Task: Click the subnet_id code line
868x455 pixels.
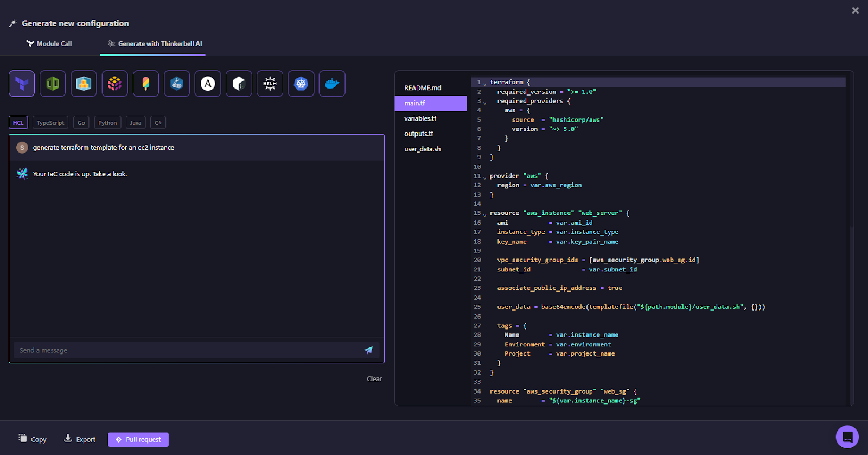Action: point(567,269)
